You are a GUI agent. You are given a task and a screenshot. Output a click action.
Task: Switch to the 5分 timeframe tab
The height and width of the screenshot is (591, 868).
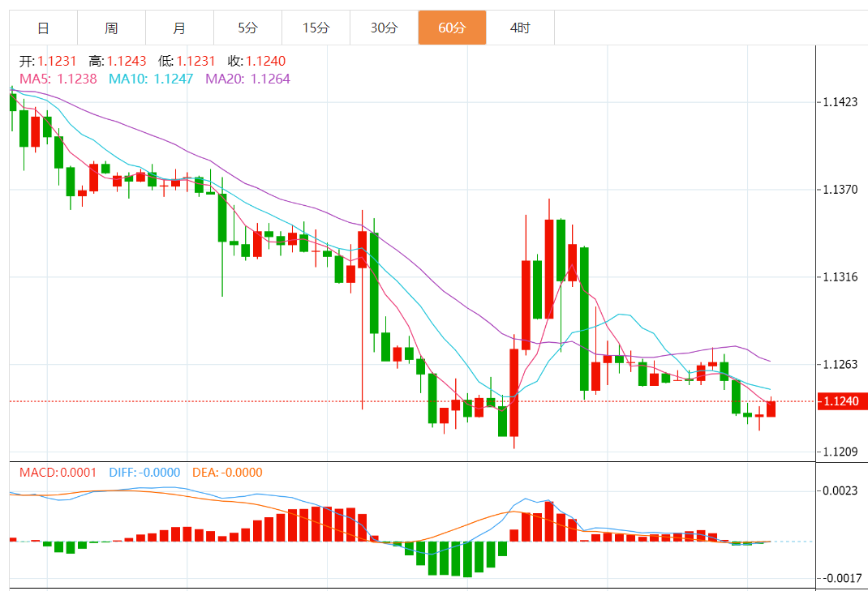point(247,28)
